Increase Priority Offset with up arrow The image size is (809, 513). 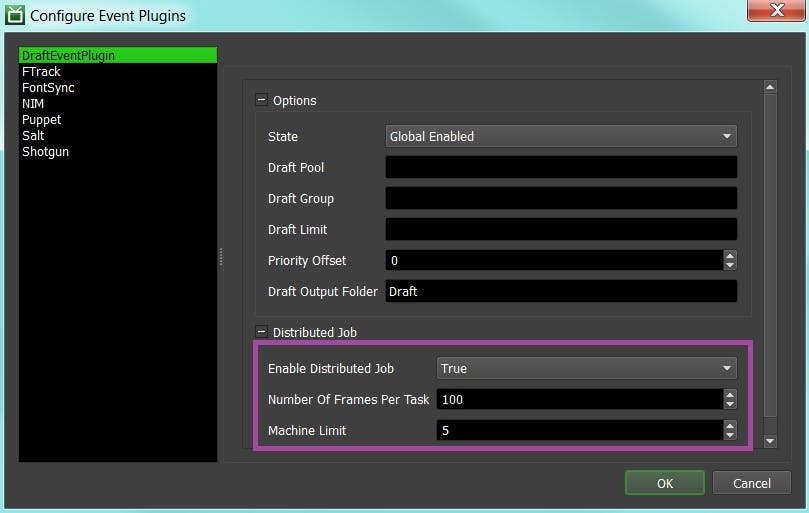(730, 255)
